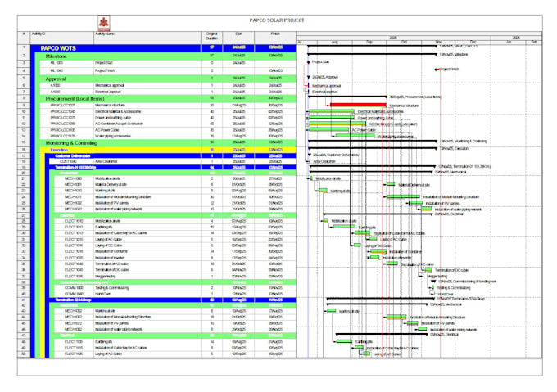Select the blue Termination-01 band in row 19
Screen dimensions: 557x392
click(x=170, y=167)
